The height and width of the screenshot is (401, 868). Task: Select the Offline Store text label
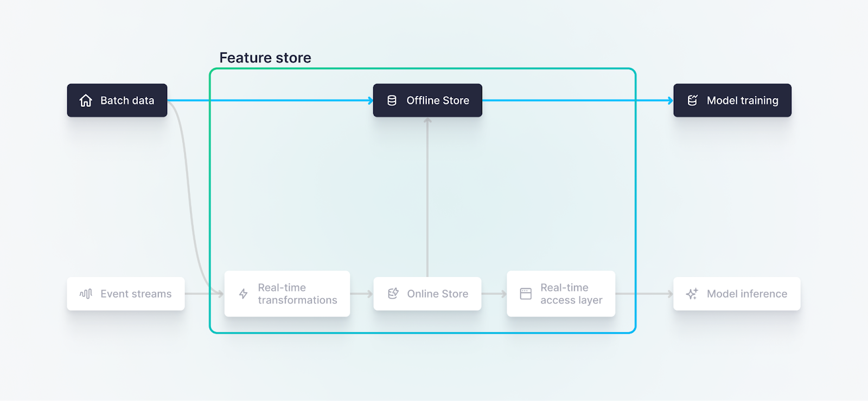[438, 101]
